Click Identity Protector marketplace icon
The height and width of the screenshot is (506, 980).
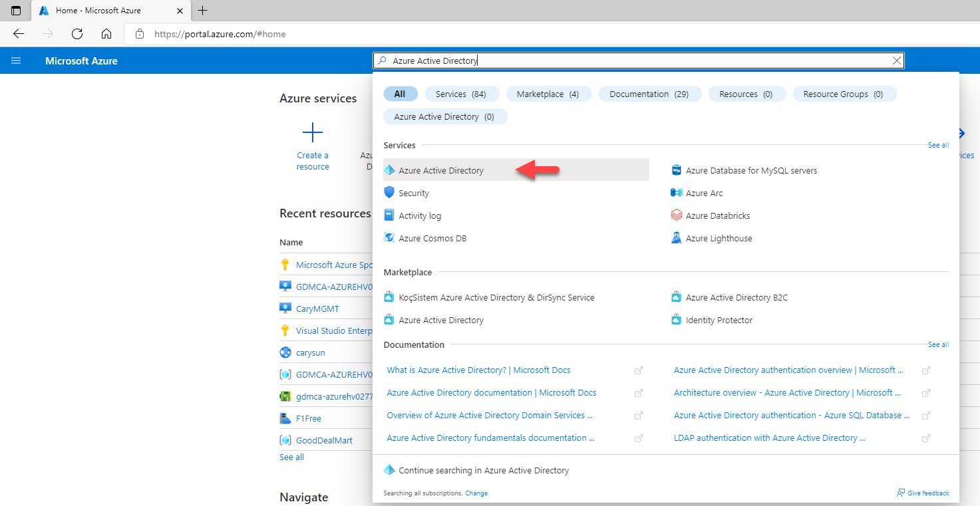pos(677,320)
